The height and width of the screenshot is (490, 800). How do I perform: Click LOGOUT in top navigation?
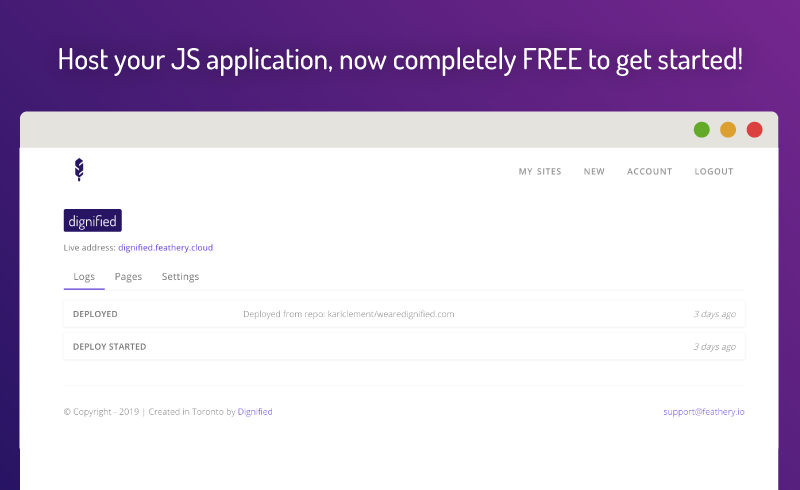click(714, 172)
